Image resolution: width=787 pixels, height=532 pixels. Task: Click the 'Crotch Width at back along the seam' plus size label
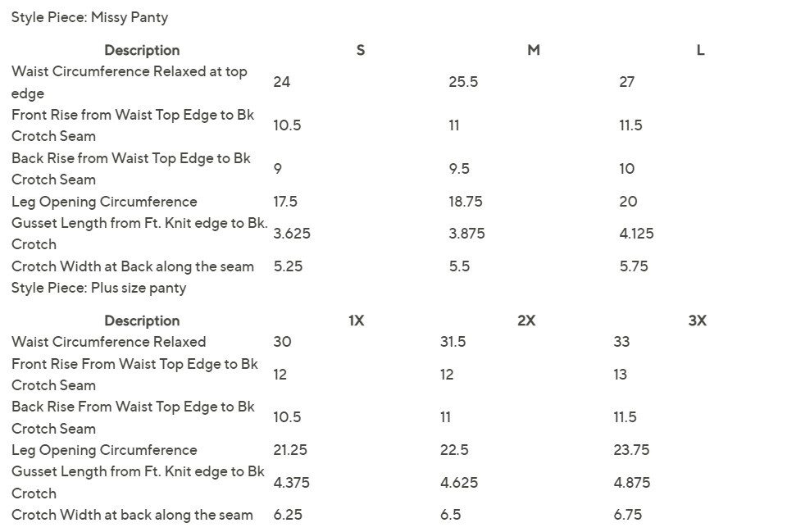[x=132, y=515]
